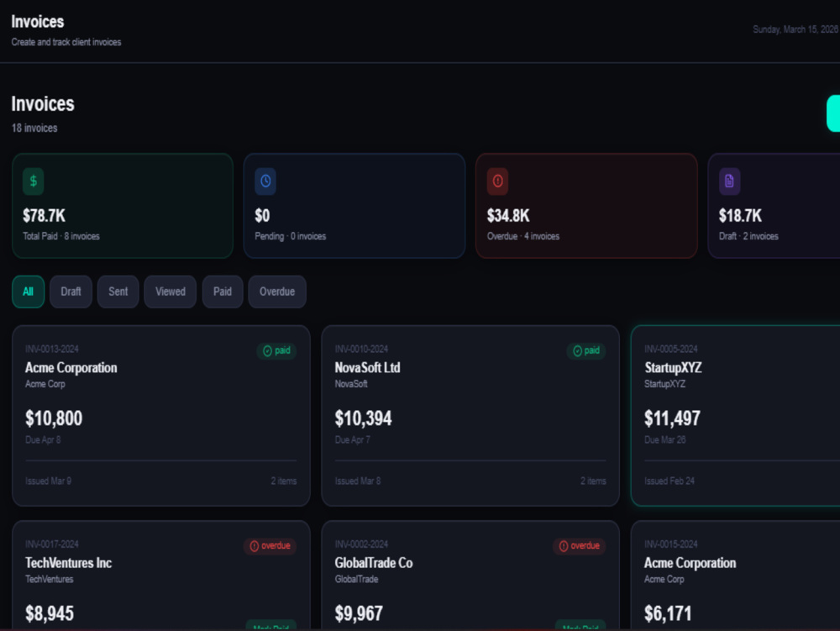Click the paid status badge on Acme Corporation INV-0013

[276, 351]
